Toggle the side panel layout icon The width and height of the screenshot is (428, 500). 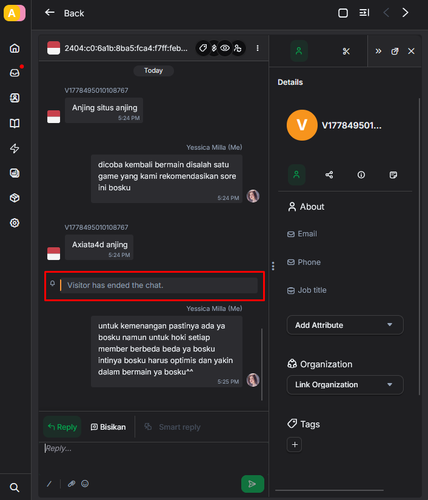[x=364, y=13]
